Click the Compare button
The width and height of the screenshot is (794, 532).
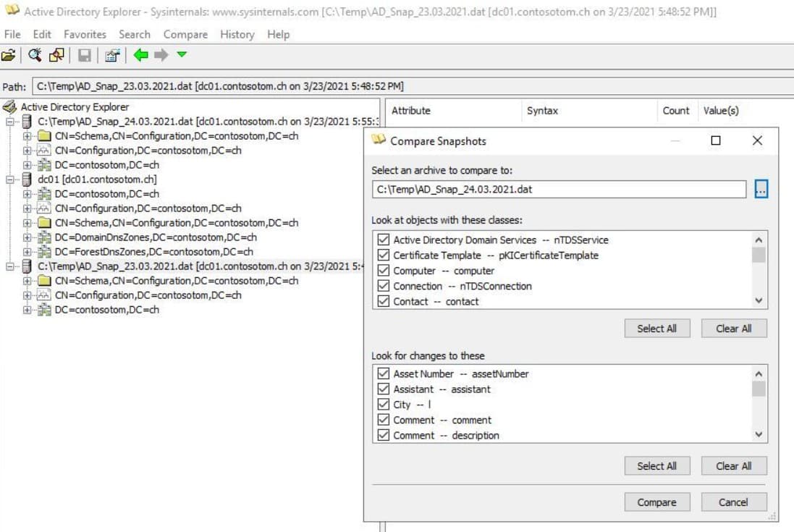pyautogui.click(x=656, y=502)
